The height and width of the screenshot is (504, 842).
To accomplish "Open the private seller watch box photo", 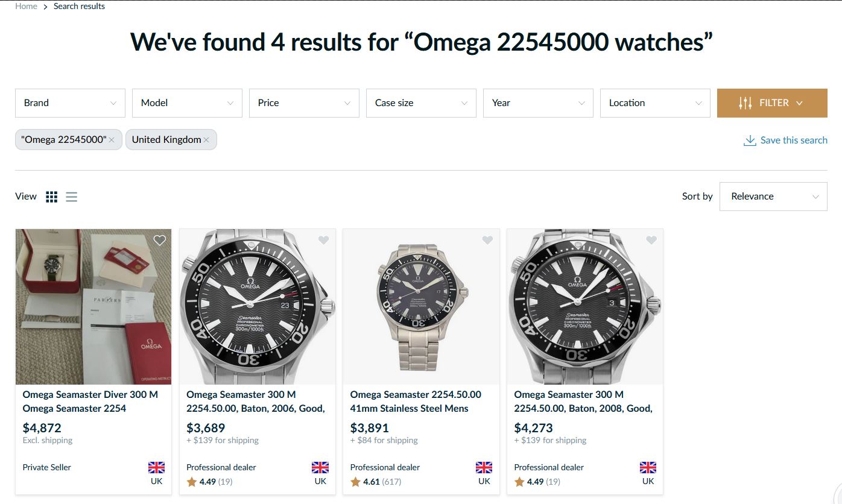I will (x=93, y=306).
